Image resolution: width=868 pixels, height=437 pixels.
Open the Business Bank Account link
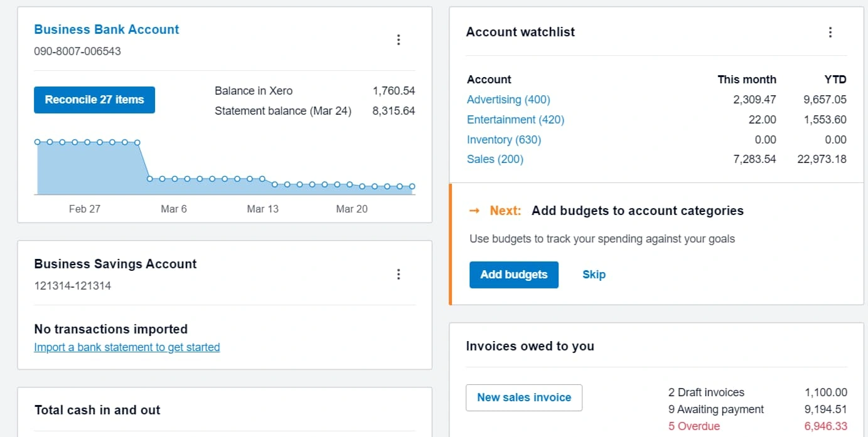107,29
